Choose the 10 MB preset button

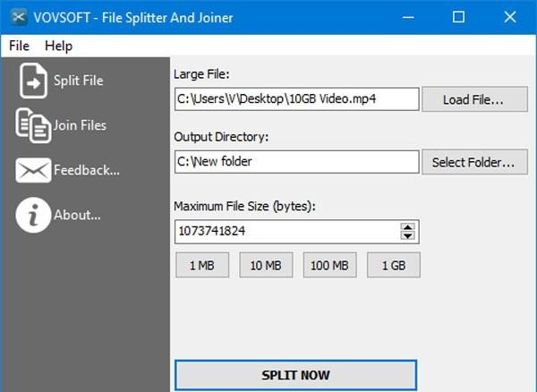[x=266, y=265]
